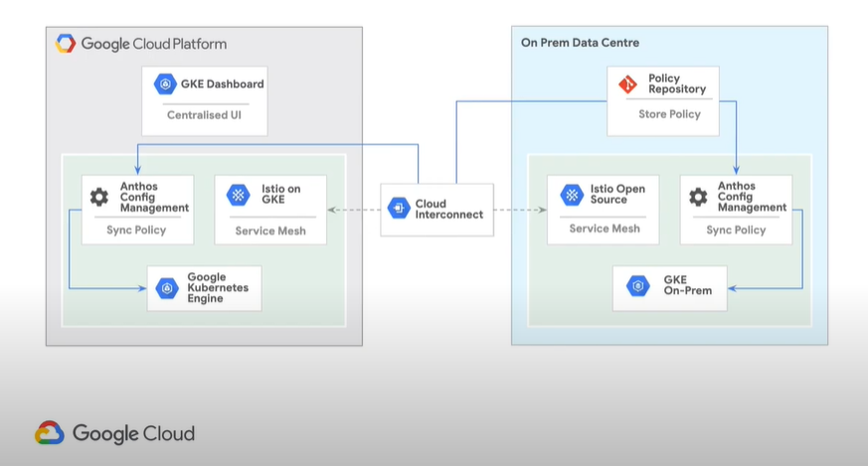
Task: Select the "GKE Dashboard" label
Action: click(x=222, y=84)
